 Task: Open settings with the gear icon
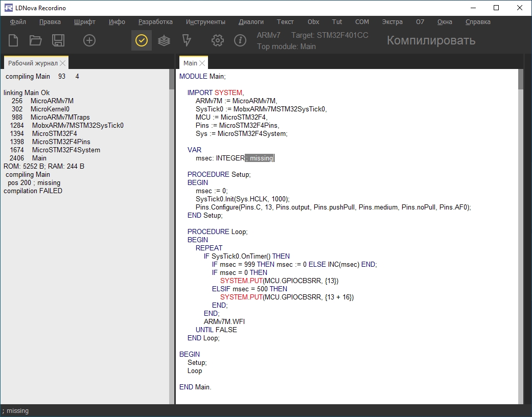(218, 40)
